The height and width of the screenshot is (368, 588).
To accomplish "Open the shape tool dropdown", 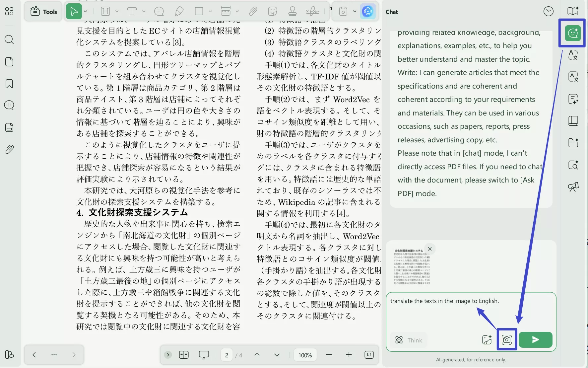I will [x=211, y=11].
